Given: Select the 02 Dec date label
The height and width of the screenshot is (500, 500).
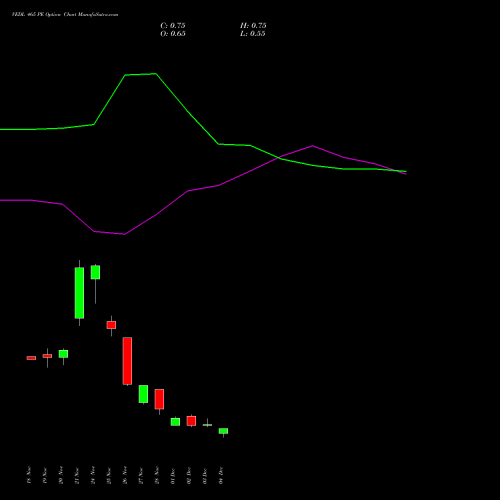Looking at the screenshot, I should (x=189, y=475).
